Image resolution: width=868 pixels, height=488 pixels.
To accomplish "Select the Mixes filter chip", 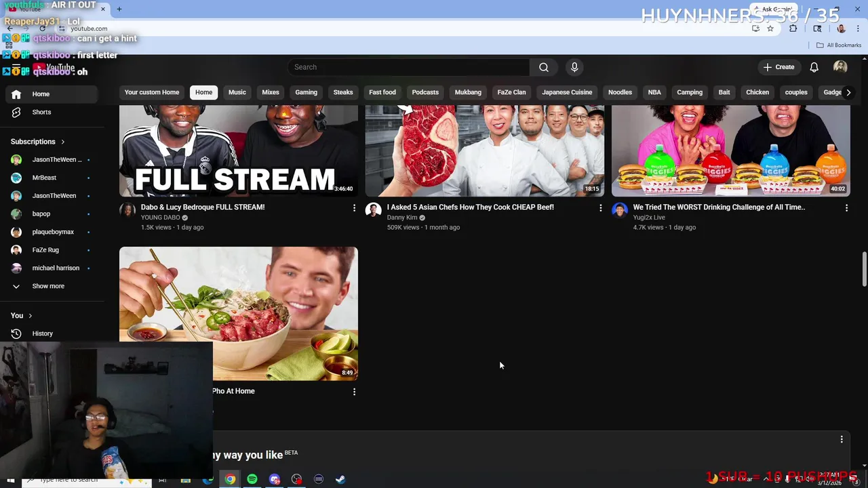I will [271, 92].
